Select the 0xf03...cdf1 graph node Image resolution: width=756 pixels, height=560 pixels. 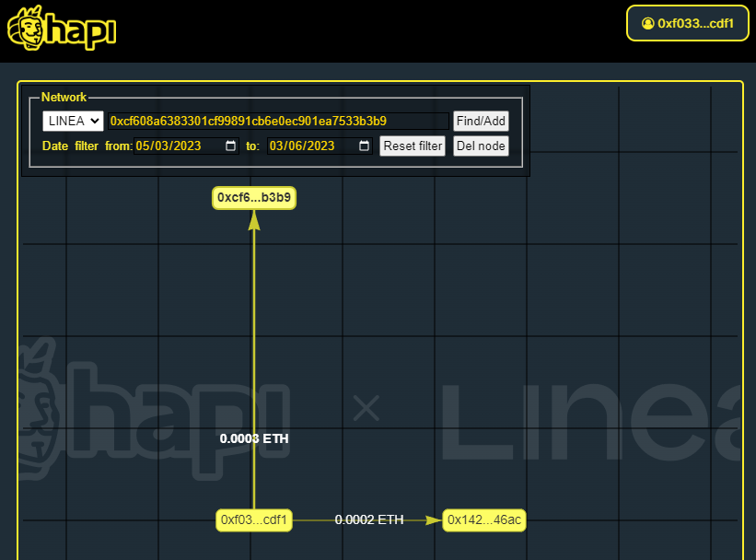(x=254, y=520)
